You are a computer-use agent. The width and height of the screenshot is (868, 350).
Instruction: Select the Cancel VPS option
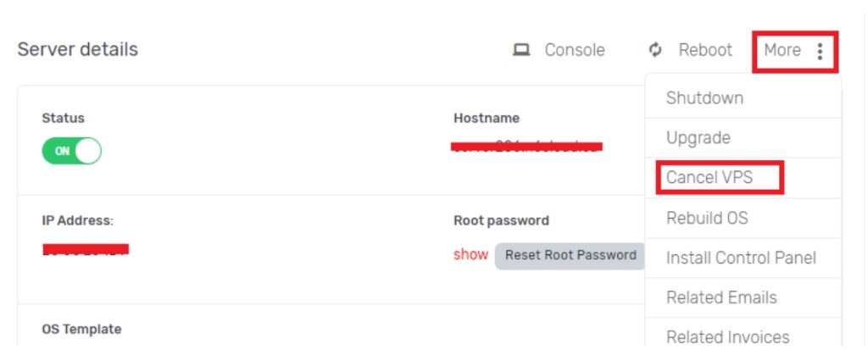(709, 178)
